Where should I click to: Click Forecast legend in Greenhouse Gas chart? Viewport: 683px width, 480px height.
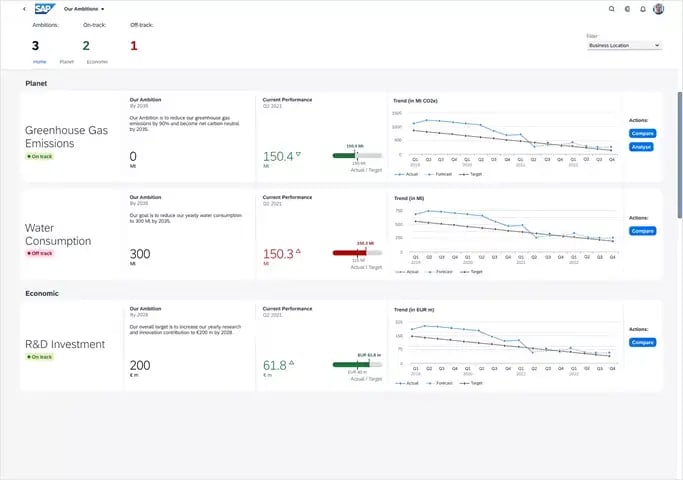[440, 174]
